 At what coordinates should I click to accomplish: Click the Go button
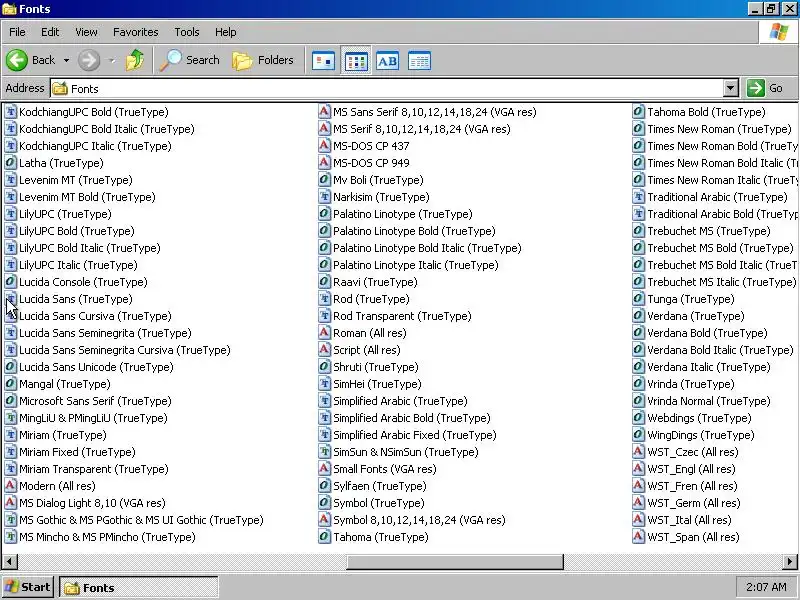(x=765, y=88)
